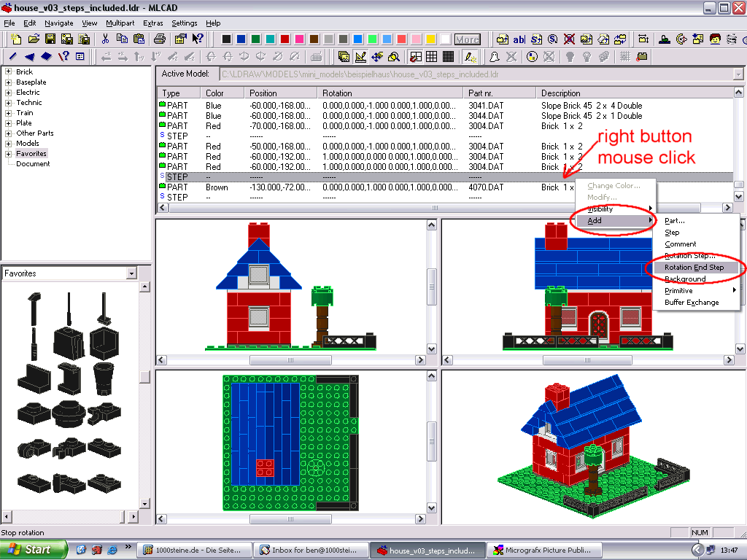Click the ghost icon in second toolbar
747x560 pixels.
(494, 57)
